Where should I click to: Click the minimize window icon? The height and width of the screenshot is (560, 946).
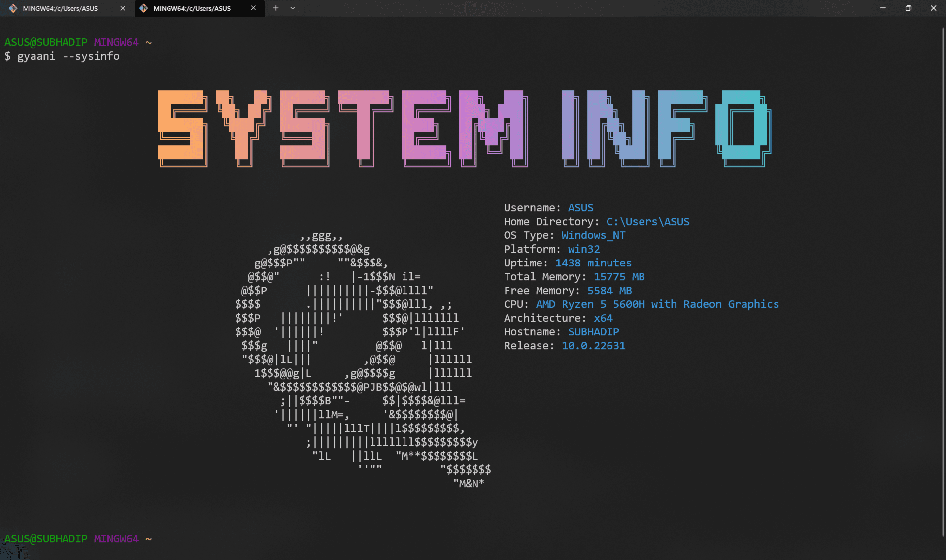[x=882, y=8]
